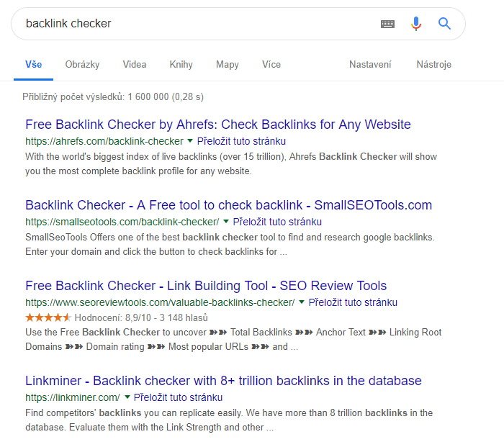Open Nastavení settings menu

point(370,64)
